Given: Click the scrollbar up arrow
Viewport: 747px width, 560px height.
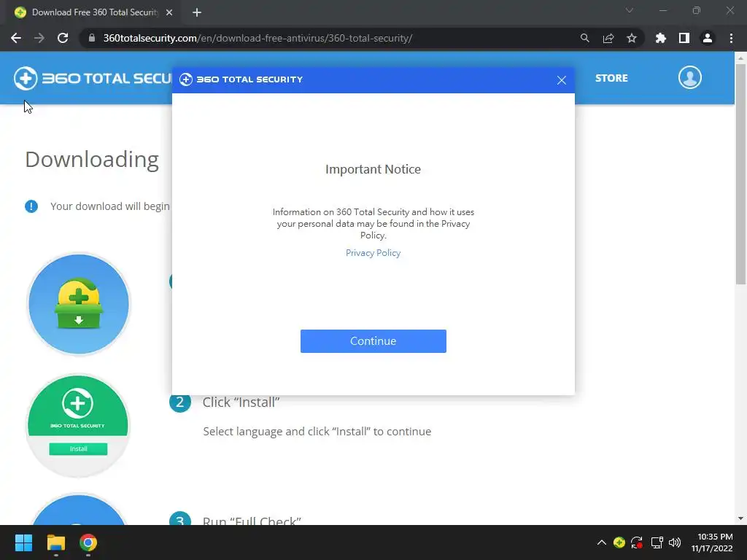Looking at the screenshot, I should pos(740,58).
